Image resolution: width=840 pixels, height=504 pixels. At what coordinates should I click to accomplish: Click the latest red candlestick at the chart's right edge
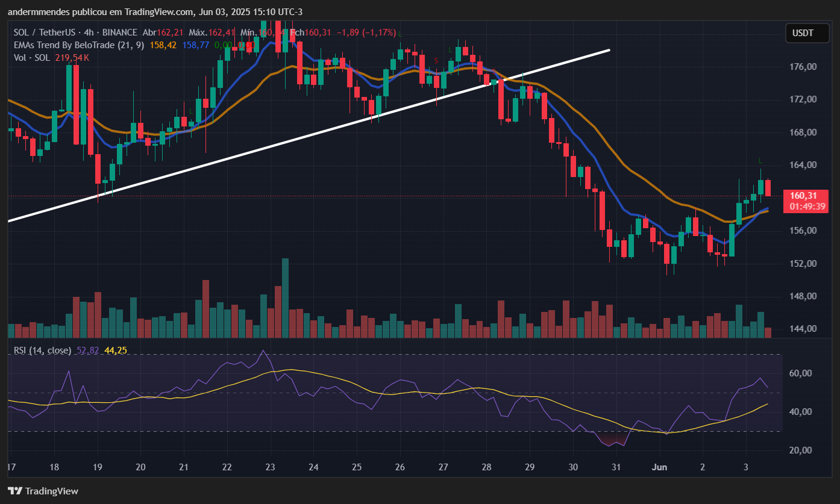tap(768, 187)
